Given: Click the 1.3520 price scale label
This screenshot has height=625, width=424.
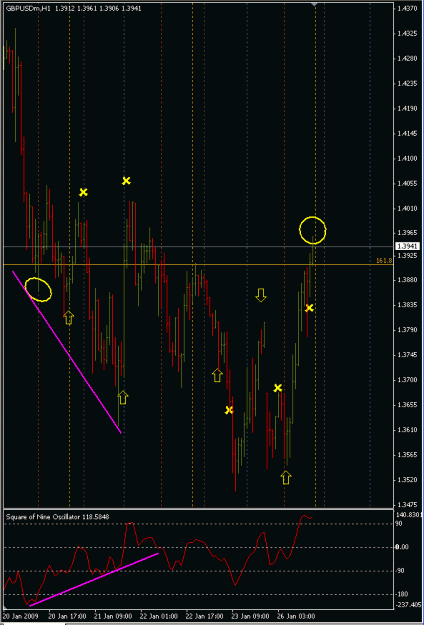Looking at the screenshot, I should [x=406, y=479].
